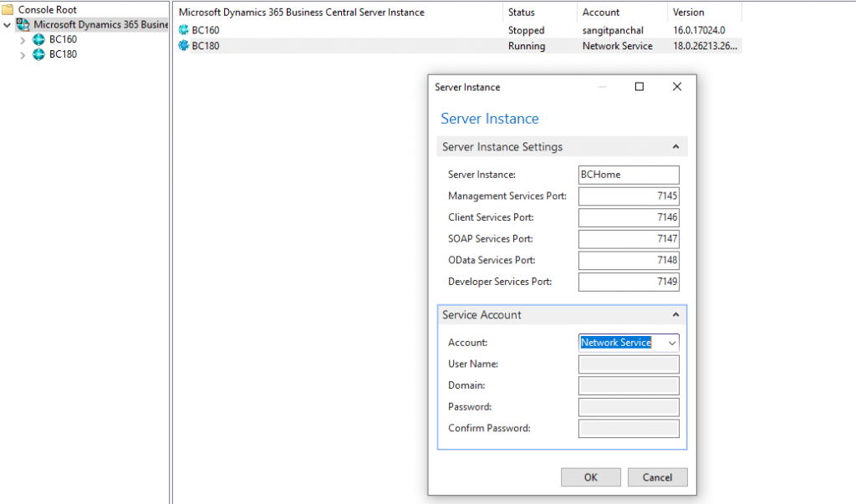Open the Account dropdown in Service Account
This screenshot has width=856, height=504.
[x=670, y=343]
